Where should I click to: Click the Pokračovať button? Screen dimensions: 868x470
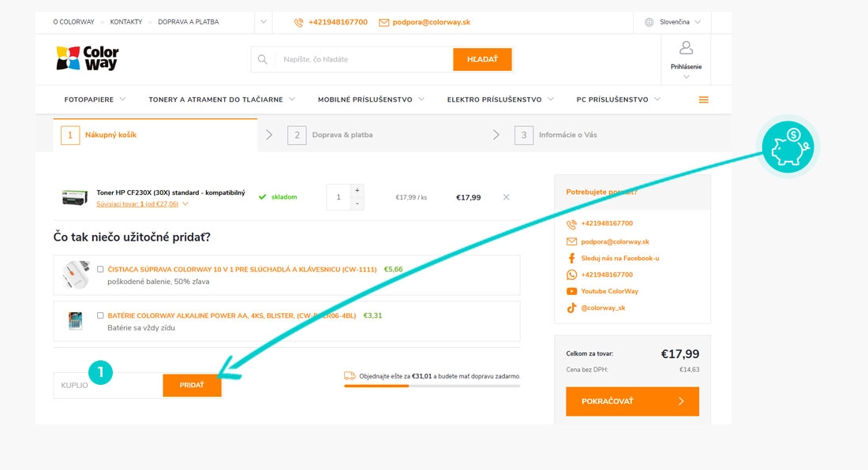[632, 401]
